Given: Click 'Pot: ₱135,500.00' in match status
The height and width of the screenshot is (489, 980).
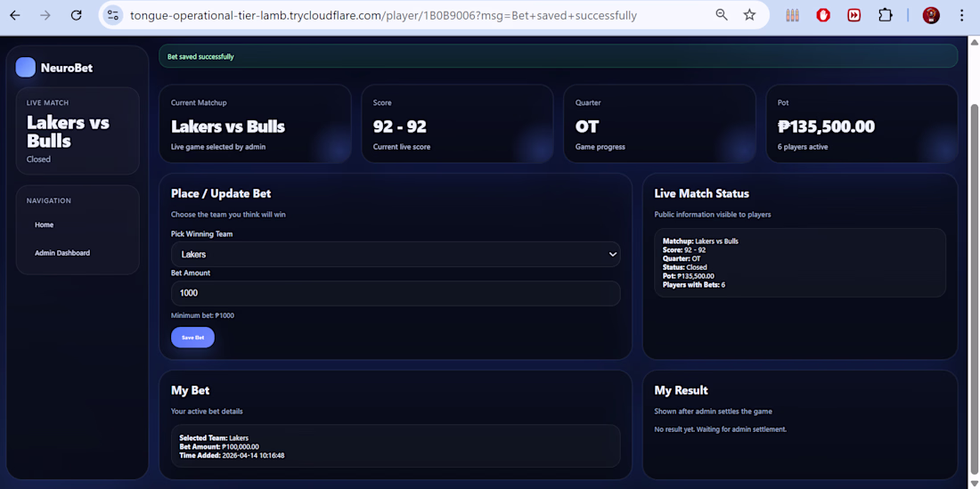Looking at the screenshot, I should pos(688,276).
